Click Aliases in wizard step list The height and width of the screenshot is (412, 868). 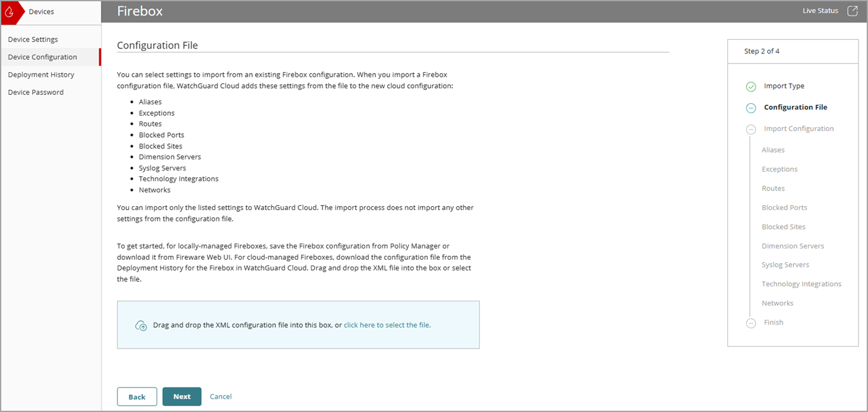click(773, 150)
